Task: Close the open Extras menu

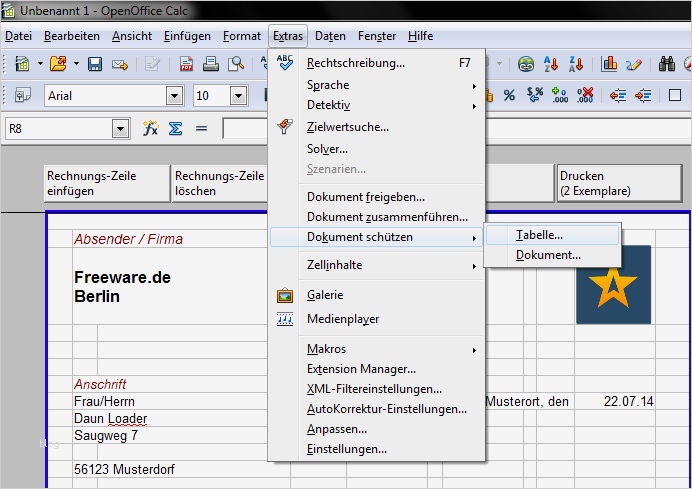Action: [288, 36]
